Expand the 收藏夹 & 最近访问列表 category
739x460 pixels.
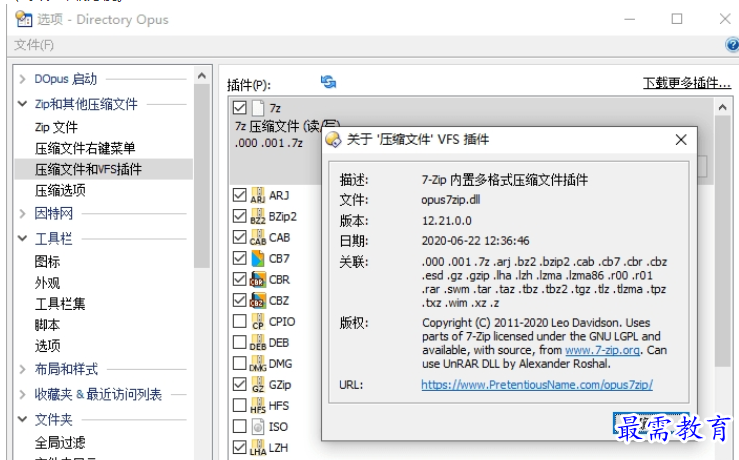(22, 394)
